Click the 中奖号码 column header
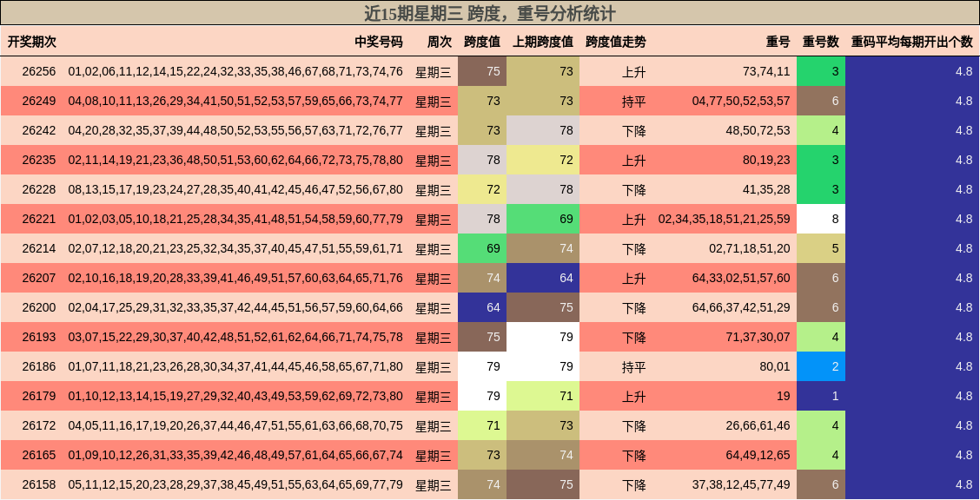980x500 pixels. tap(379, 42)
